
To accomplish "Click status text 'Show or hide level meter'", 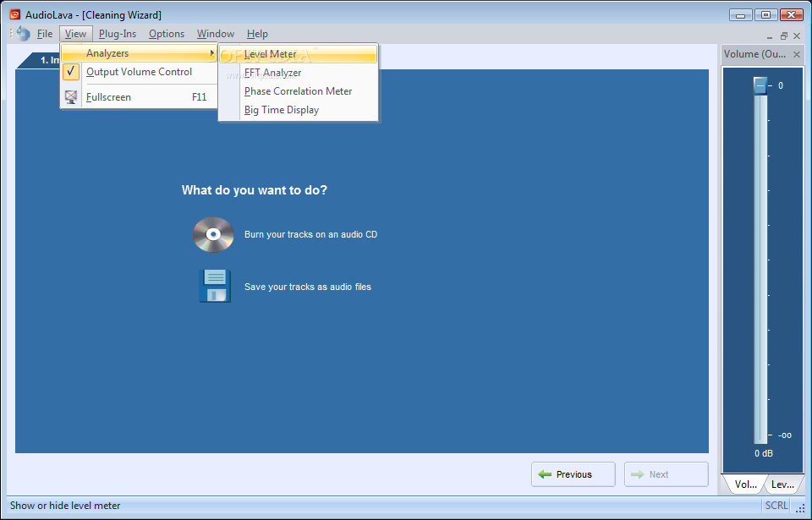I will [65, 506].
